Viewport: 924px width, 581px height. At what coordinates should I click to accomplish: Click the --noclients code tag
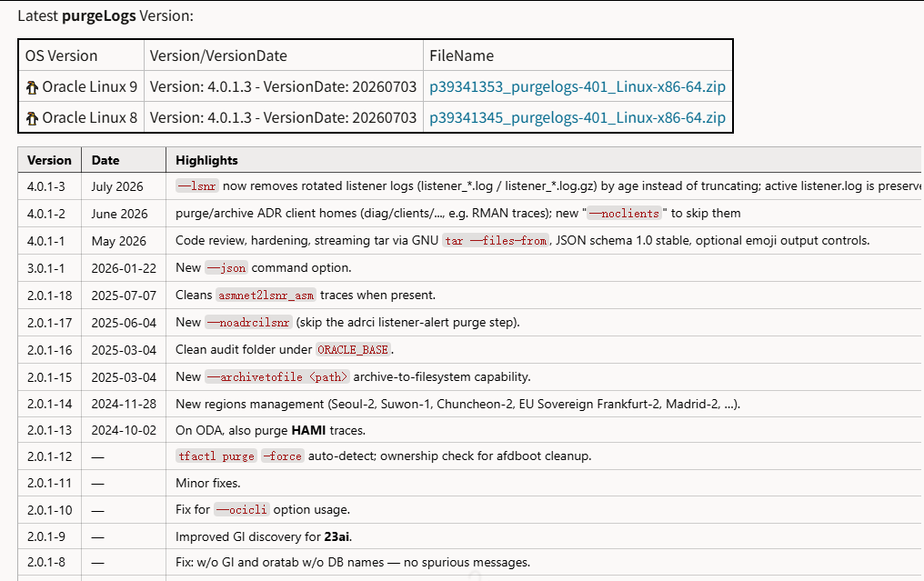tap(625, 214)
